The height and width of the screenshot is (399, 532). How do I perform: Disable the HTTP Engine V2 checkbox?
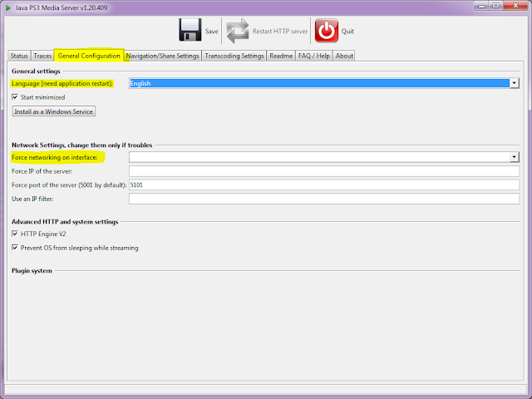tap(15, 234)
